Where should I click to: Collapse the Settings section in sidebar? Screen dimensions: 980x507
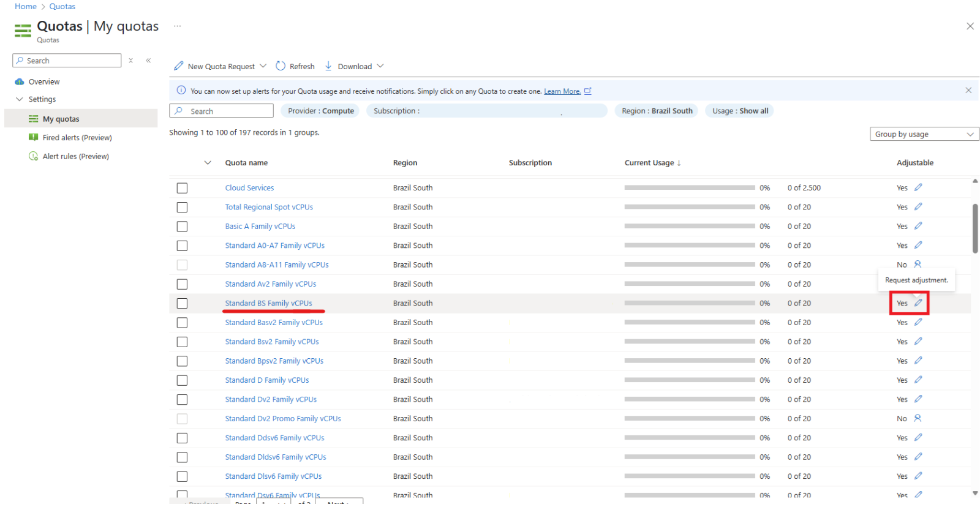click(20, 99)
